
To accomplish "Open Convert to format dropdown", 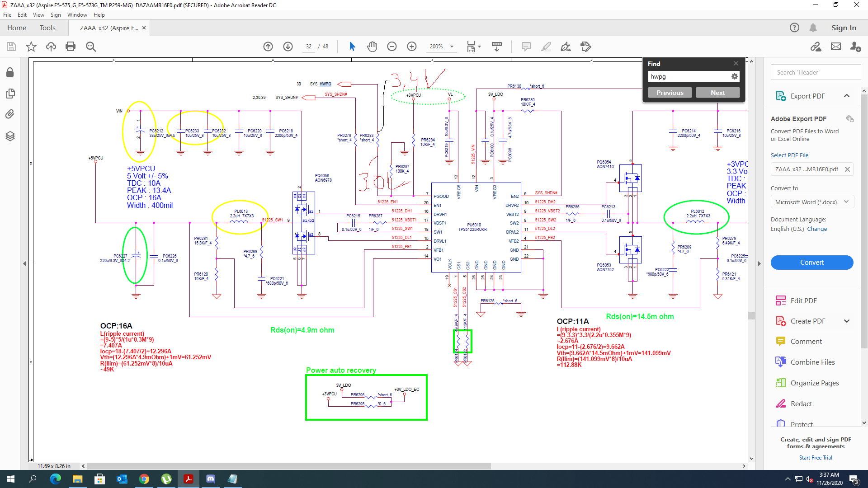I will pos(812,202).
